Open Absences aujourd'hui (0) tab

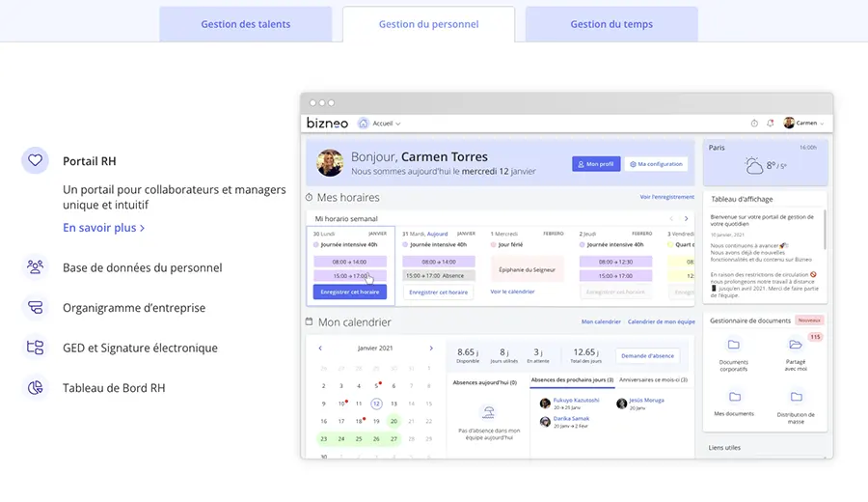point(484,382)
